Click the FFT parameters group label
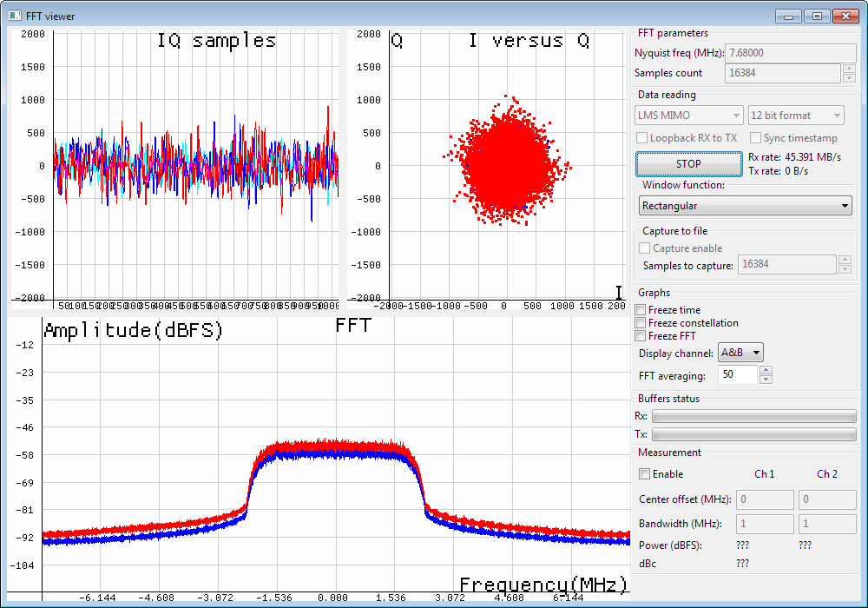This screenshot has height=608, width=868. click(x=673, y=33)
